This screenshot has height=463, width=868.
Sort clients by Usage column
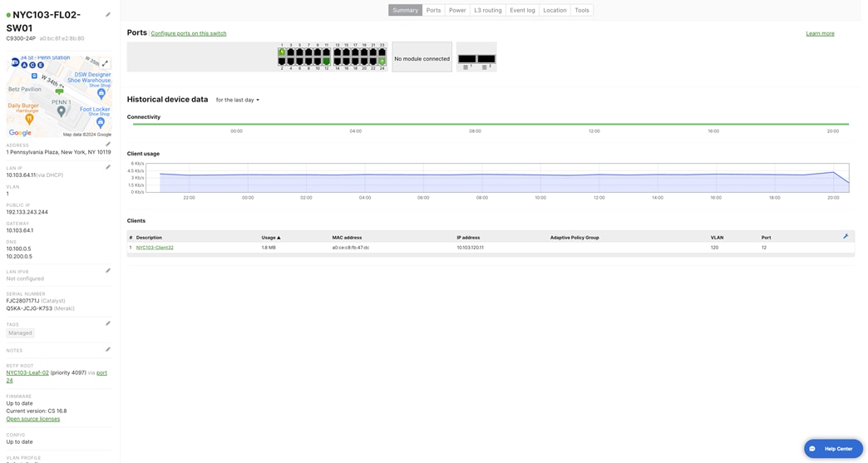click(x=271, y=237)
